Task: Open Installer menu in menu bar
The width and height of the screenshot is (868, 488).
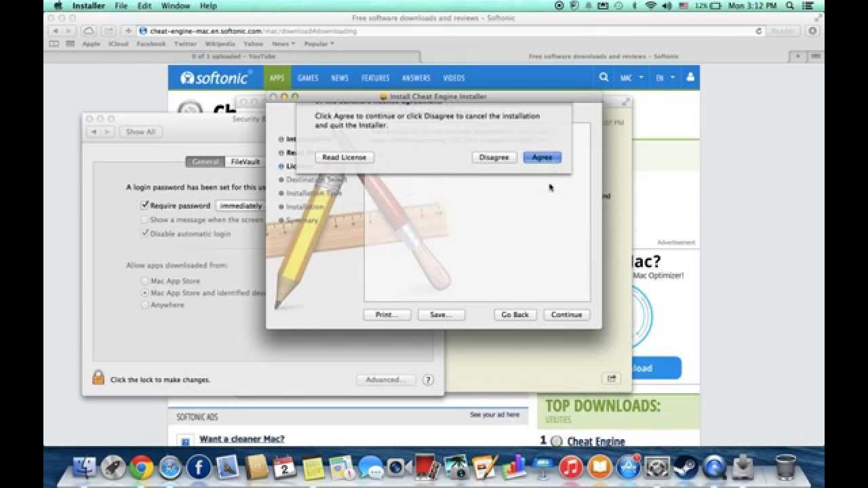Action: [88, 5]
